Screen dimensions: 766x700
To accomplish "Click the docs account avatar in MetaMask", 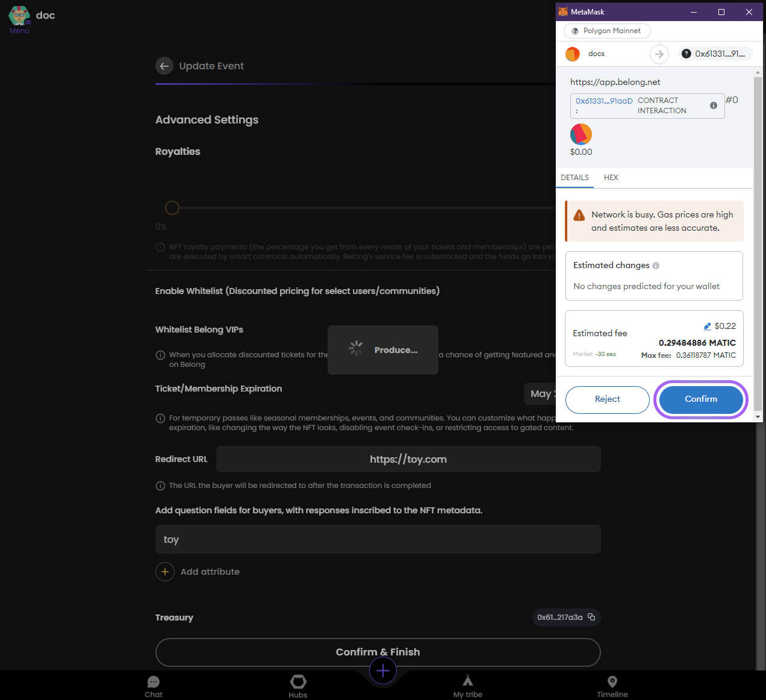I will (x=573, y=54).
